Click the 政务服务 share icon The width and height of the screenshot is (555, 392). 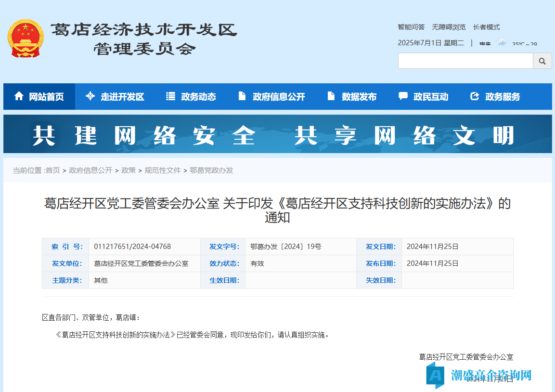(475, 96)
